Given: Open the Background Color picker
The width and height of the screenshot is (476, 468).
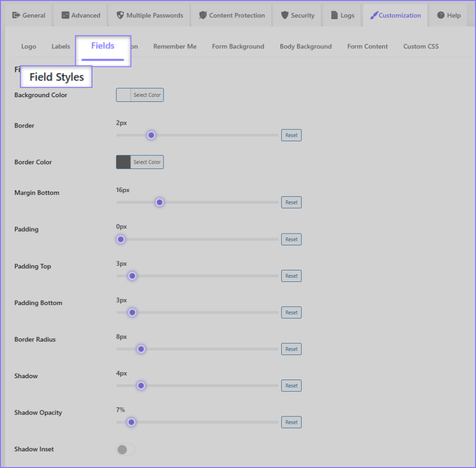Looking at the screenshot, I should (140, 95).
